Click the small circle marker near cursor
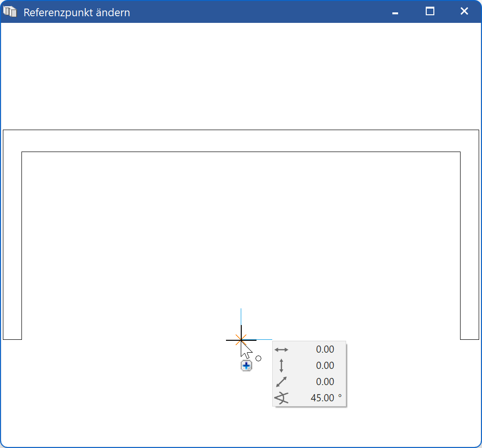The height and width of the screenshot is (448, 482). [258, 358]
